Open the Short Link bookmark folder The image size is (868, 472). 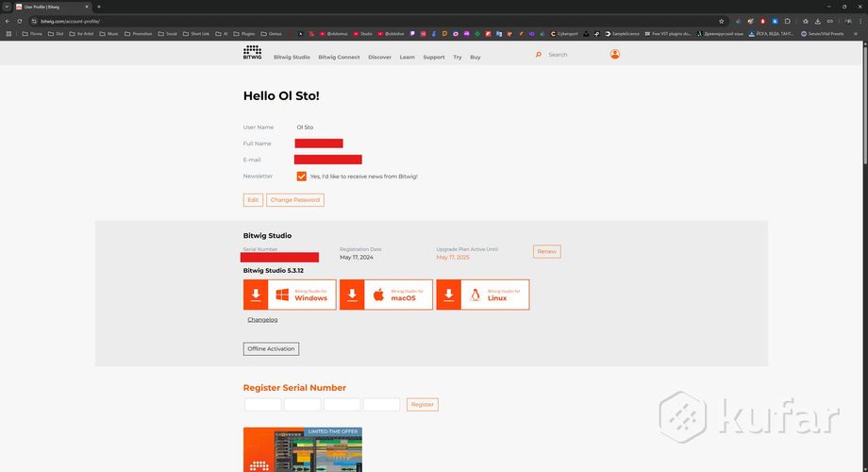196,34
